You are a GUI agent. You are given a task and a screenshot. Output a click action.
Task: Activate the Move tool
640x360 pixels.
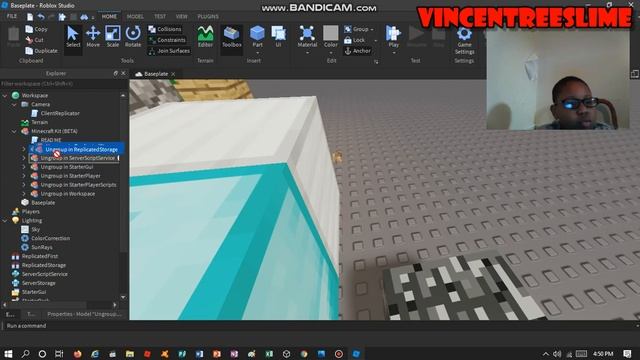pos(93,37)
